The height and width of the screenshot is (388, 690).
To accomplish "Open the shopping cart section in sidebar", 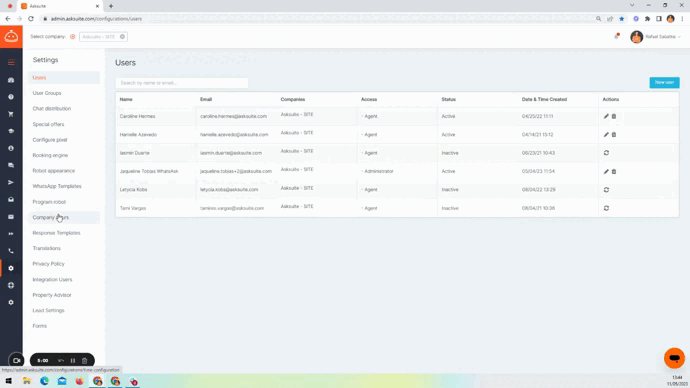I will coord(11,114).
